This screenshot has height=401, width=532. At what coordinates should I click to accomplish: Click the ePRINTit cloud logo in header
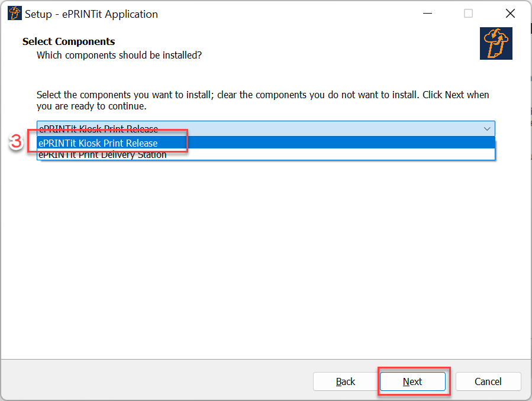pos(496,43)
